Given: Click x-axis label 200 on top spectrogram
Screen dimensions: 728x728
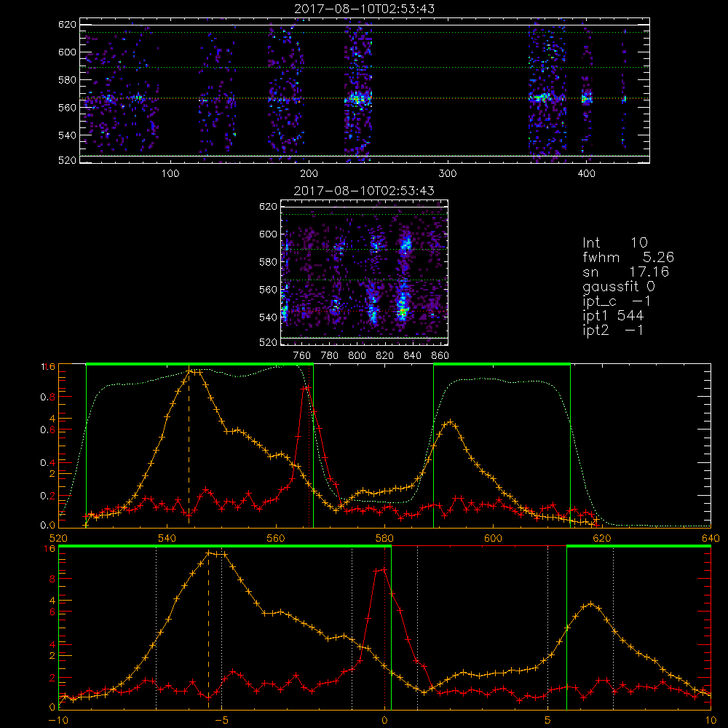Looking at the screenshot, I should coord(309,174).
